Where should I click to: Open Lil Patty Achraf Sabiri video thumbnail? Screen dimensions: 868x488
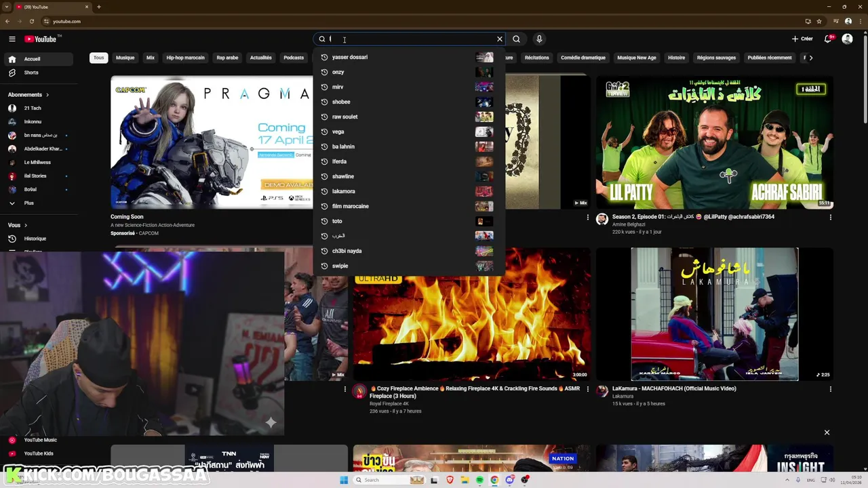click(715, 142)
